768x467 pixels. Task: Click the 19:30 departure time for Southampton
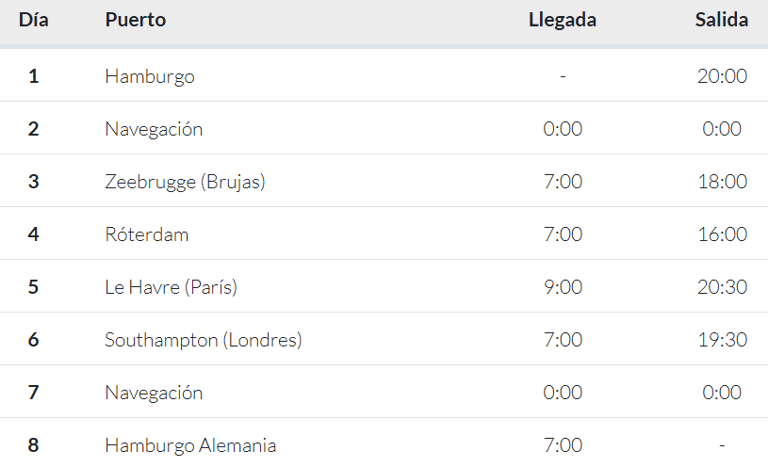tap(722, 340)
